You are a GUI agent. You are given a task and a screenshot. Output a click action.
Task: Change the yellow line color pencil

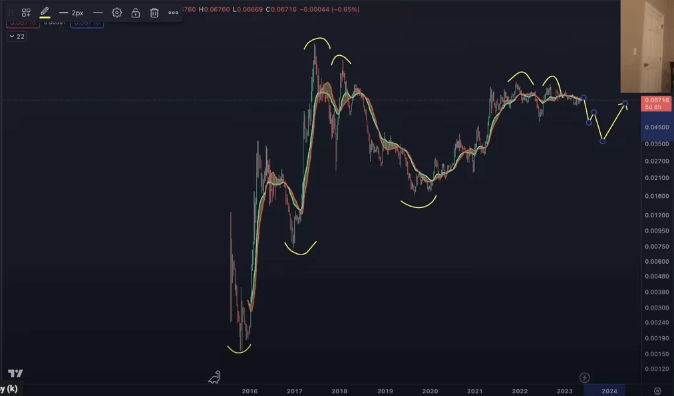point(45,12)
